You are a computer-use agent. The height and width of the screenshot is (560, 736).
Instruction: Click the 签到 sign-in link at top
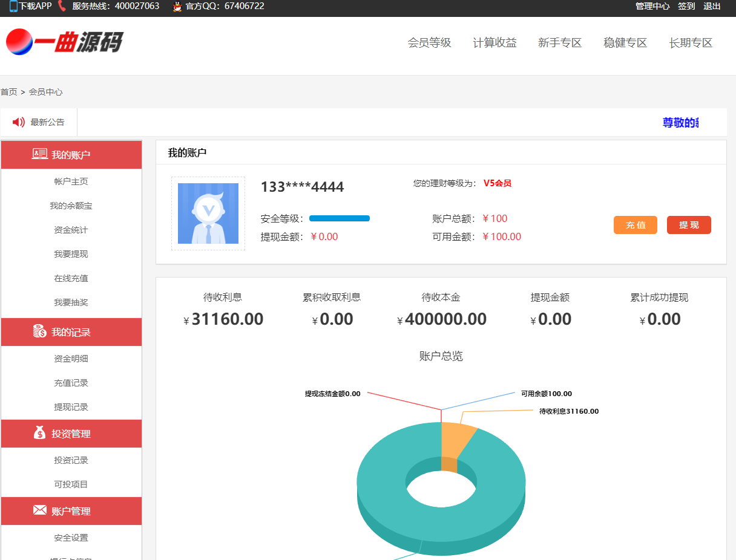686,7
